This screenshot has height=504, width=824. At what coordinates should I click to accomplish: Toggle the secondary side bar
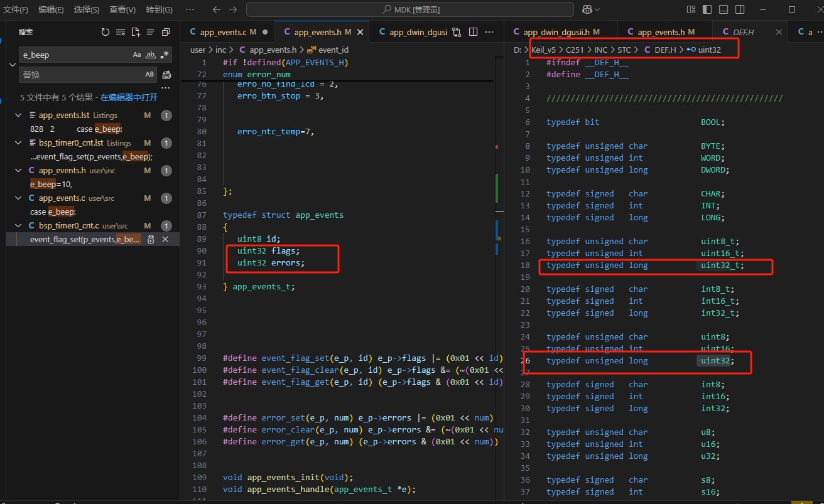coord(739,9)
